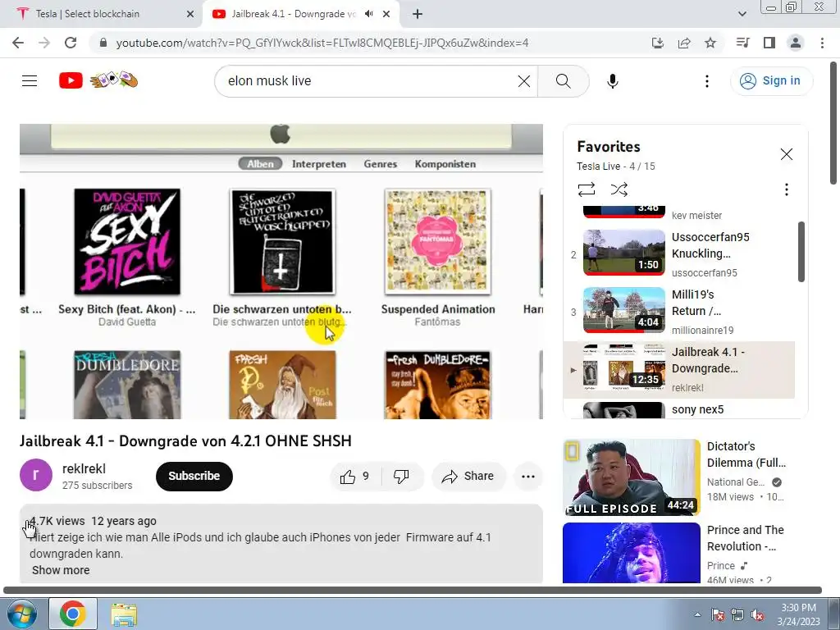The width and height of the screenshot is (840, 630).
Task: Click Sexy Bitch album cover in video
Action: point(127,242)
